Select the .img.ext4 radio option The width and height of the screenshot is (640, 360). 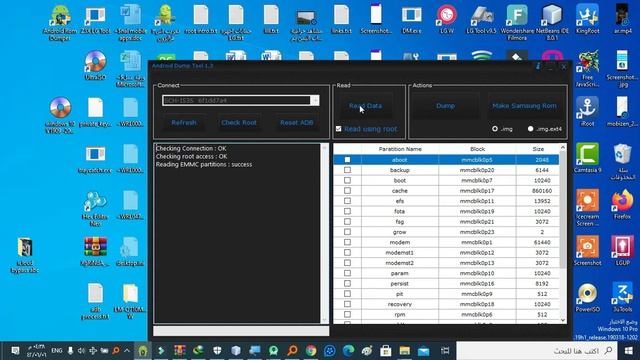[x=530, y=129]
